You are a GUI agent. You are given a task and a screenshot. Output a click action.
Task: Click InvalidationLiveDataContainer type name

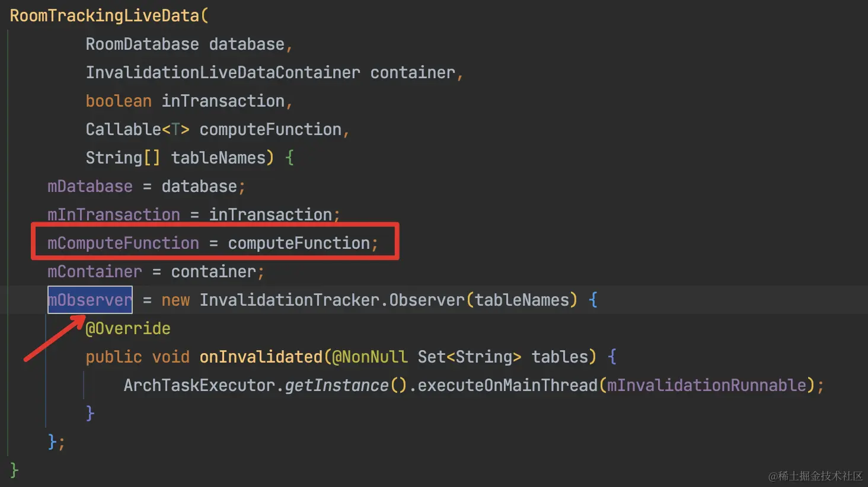click(223, 72)
